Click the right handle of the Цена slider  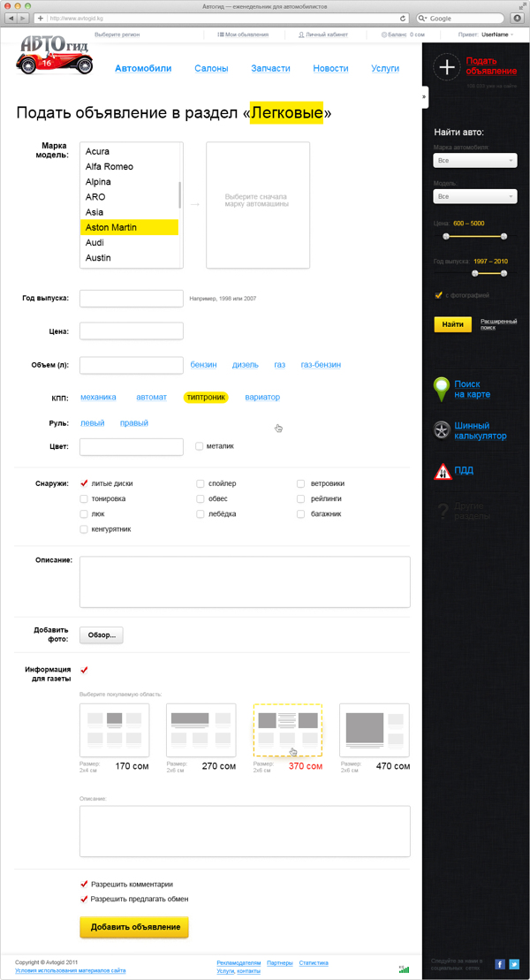click(503, 236)
